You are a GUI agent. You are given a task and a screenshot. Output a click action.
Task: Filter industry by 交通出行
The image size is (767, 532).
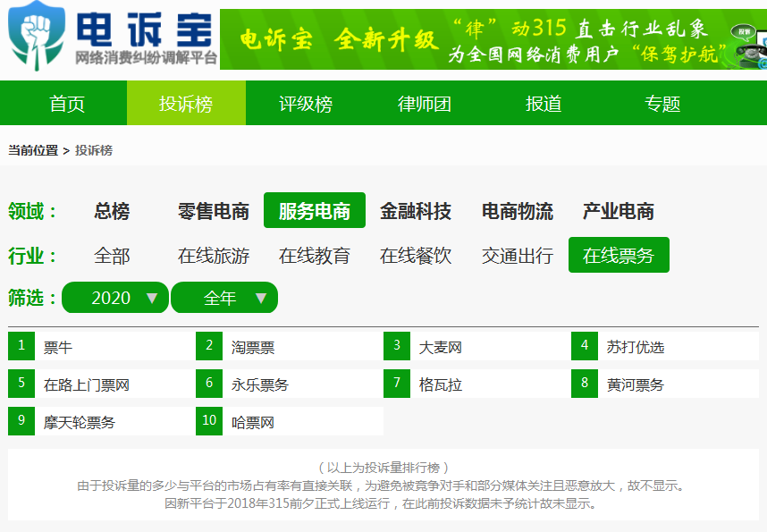(x=518, y=256)
